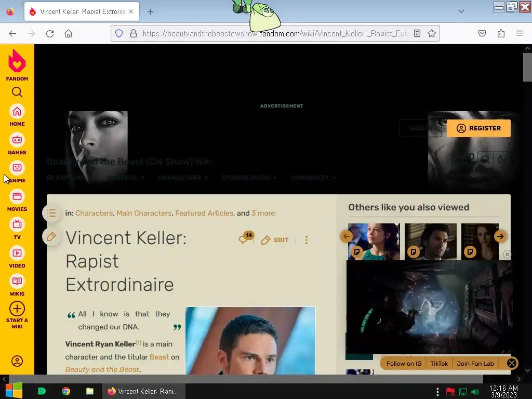This screenshot has width=532, height=399.
Task: Open the Anime section
Action: point(17,172)
